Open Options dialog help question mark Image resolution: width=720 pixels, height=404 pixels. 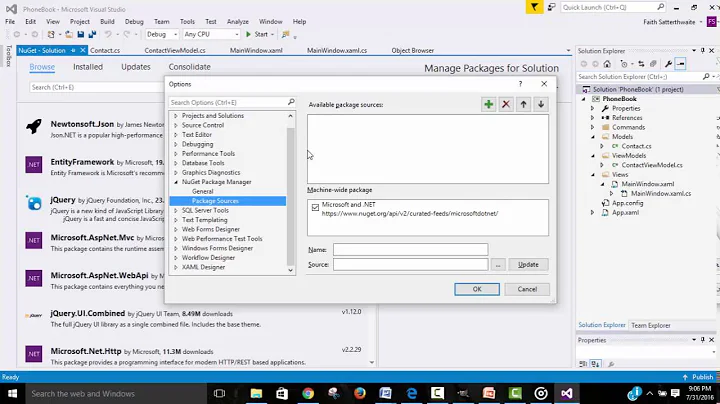tap(520, 84)
